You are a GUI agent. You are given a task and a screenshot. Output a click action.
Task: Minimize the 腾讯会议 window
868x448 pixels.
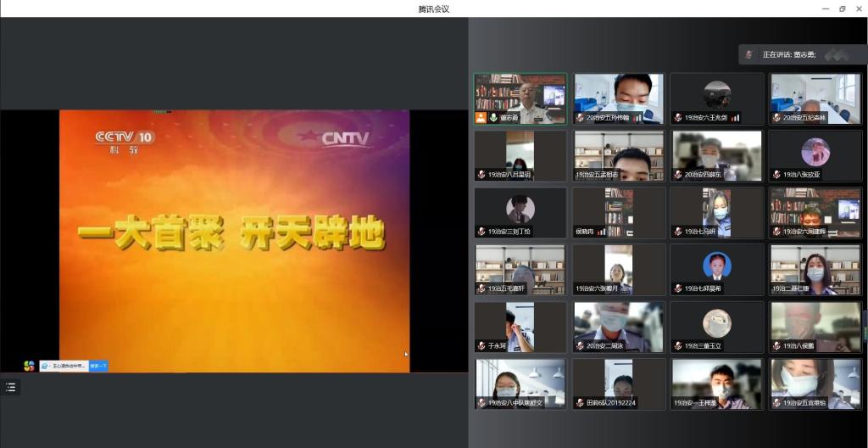click(x=826, y=8)
